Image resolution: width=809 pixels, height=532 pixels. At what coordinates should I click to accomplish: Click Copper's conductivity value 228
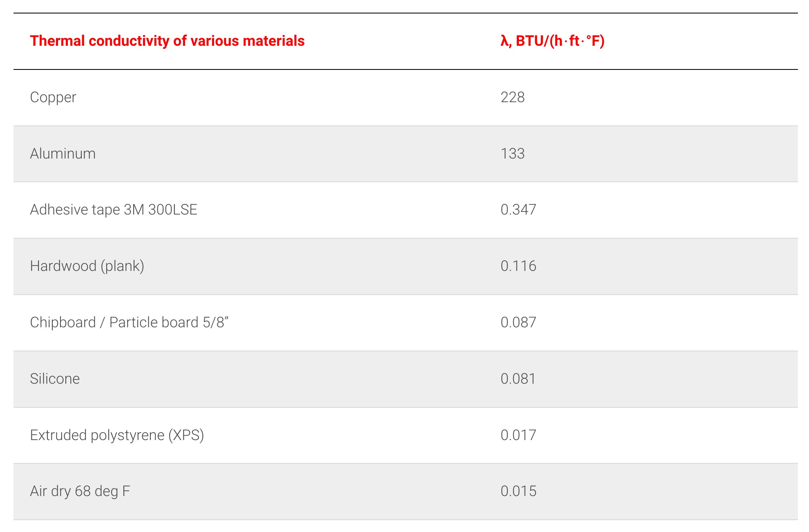pyautogui.click(x=512, y=97)
